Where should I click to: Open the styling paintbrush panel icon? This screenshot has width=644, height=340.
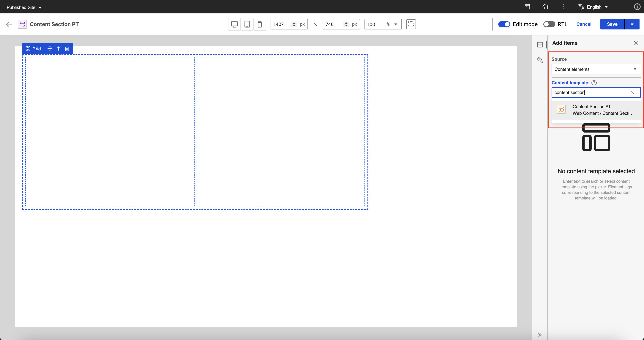click(540, 59)
